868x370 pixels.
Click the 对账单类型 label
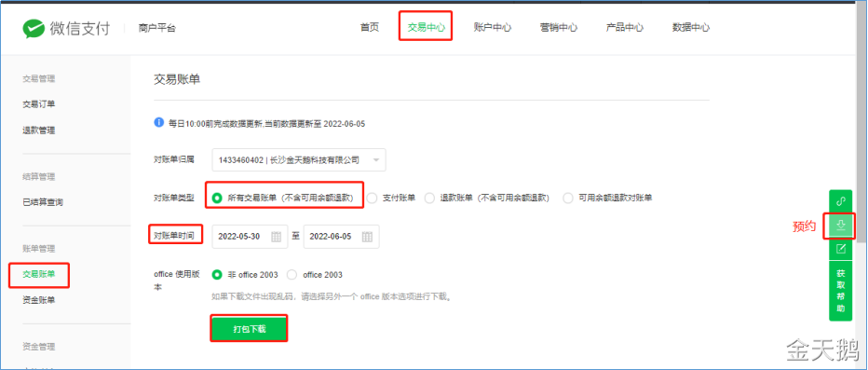174,198
